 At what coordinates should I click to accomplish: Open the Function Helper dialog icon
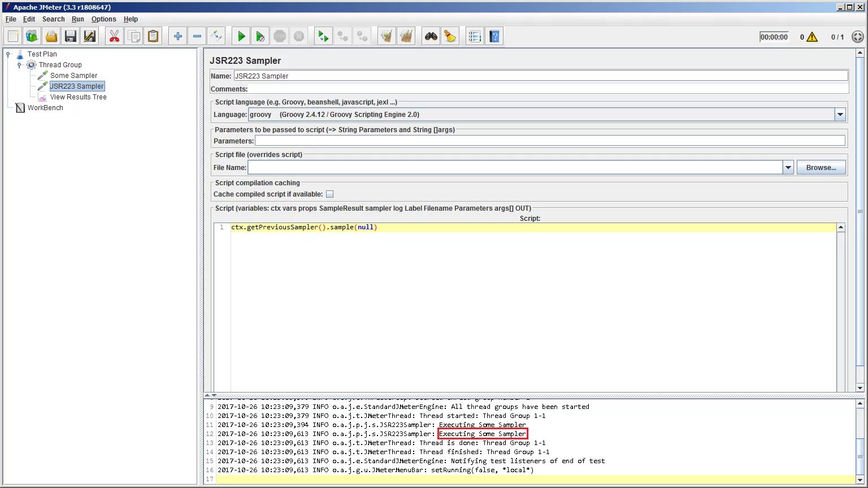[x=475, y=37]
